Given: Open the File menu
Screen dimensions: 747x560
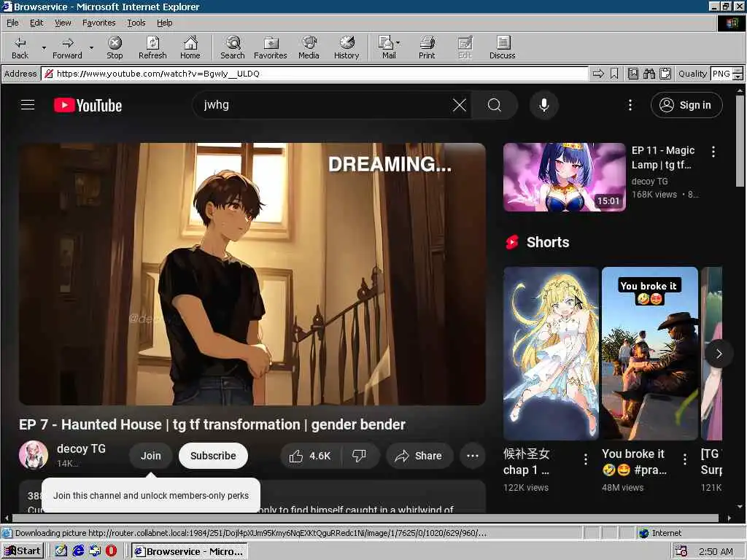Looking at the screenshot, I should point(12,23).
